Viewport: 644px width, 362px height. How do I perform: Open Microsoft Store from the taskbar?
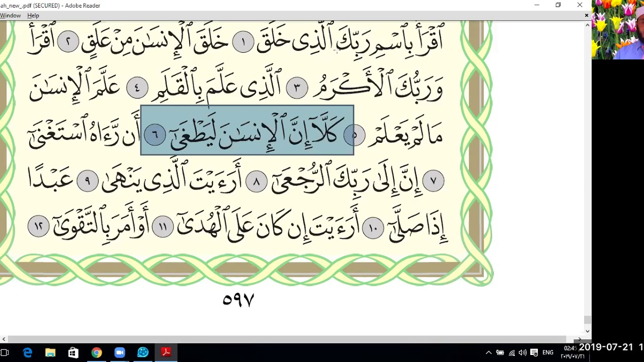coord(73,353)
